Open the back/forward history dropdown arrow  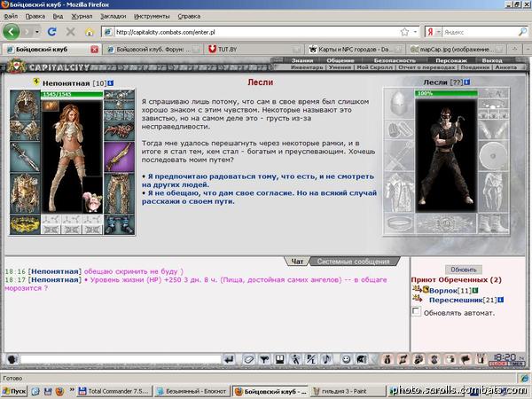click(x=37, y=32)
